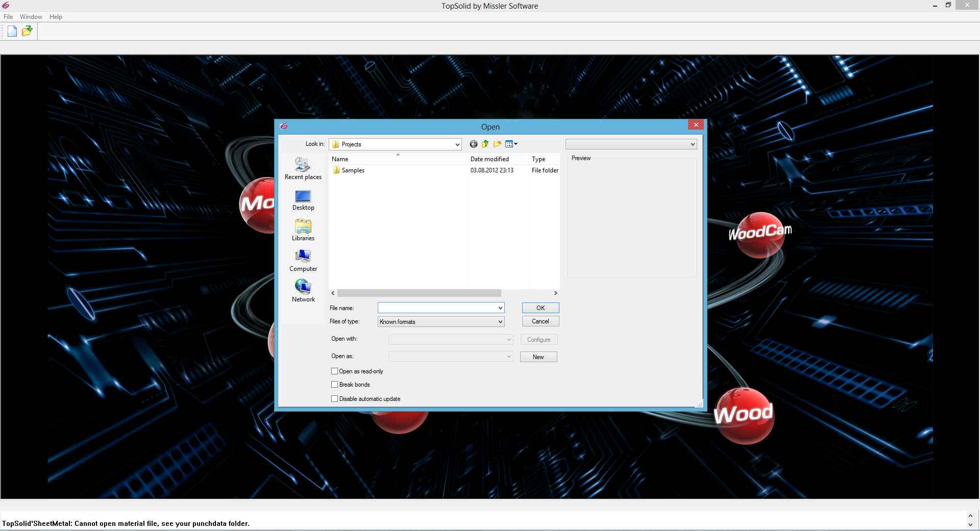Screen dimensions: 980x531
Task: Click right arrow of file list scrollbar
Action: click(x=556, y=293)
